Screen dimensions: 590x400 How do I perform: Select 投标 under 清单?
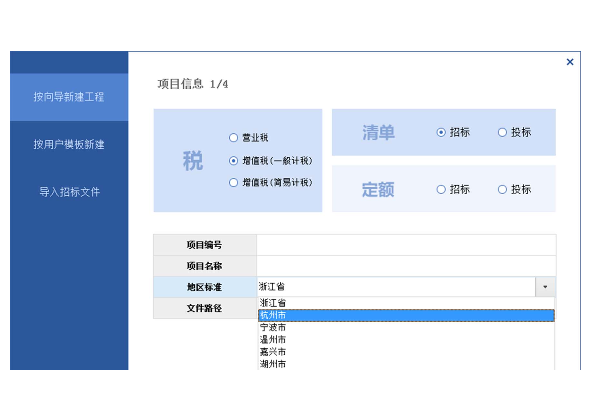pos(502,132)
